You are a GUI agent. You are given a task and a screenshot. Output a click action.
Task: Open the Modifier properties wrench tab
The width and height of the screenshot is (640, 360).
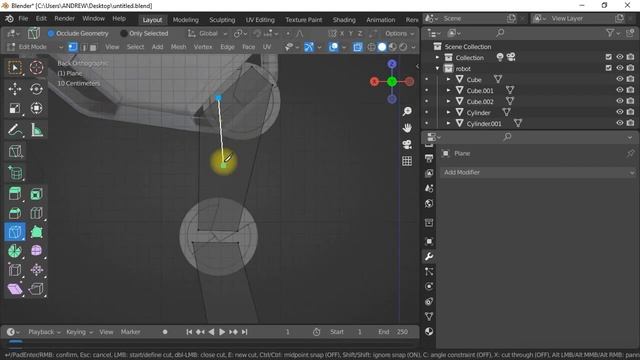[x=429, y=256]
